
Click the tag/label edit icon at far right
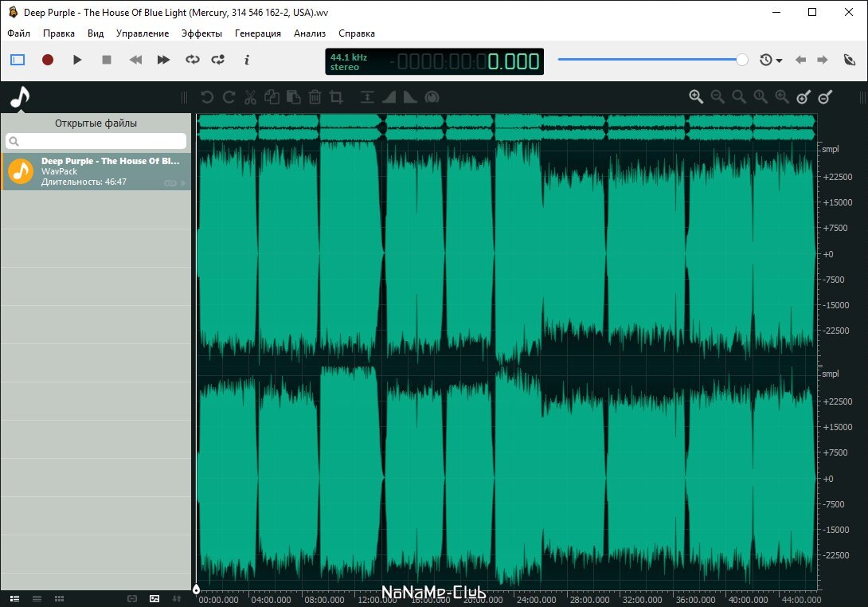coord(849,60)
